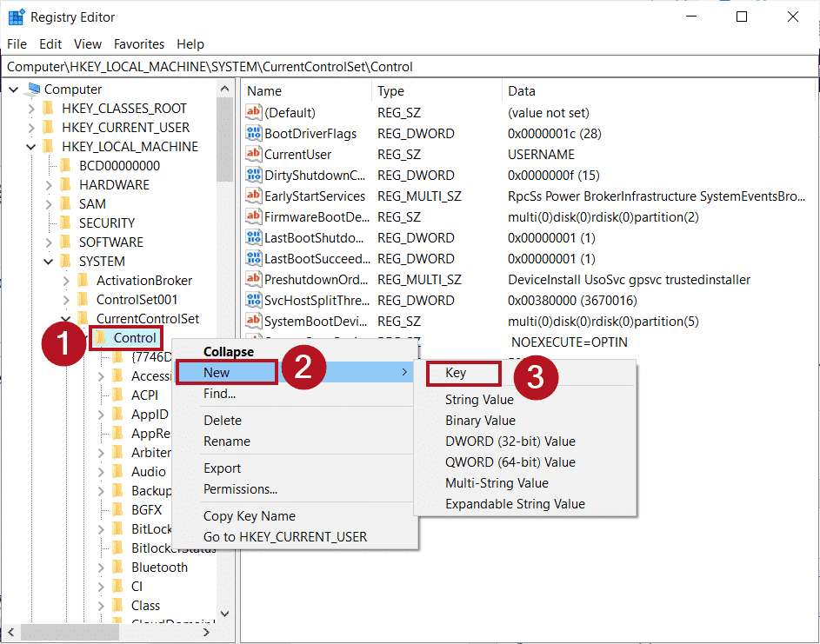The height and width of the screenshot is (644, 820).
Task: Click the DWORD icon beside BootDriverFlags
Action: point(254,133)
